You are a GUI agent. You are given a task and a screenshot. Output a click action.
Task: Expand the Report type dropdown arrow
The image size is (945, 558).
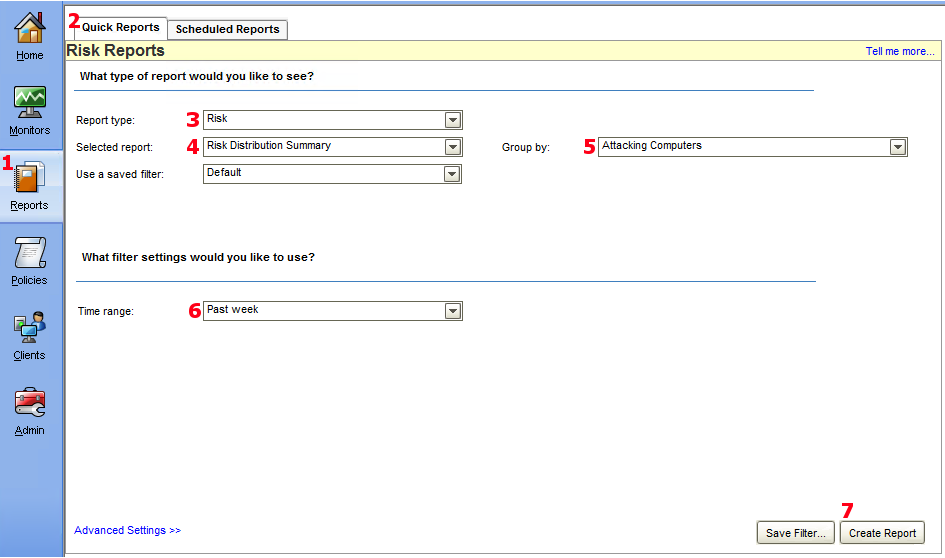pos(453,120)
